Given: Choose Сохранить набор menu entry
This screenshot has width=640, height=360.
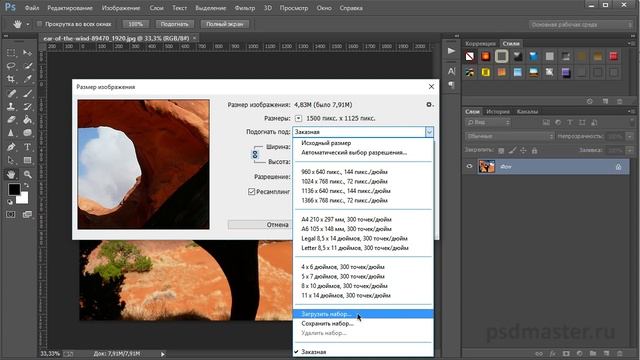Looking at the screenshot, I should 363,323.
